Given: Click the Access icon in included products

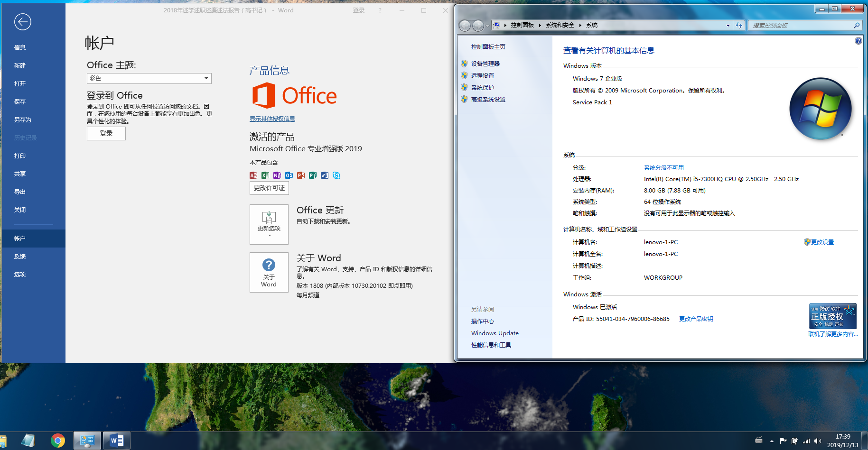Looking at the screenshot, I should point(253,175).
